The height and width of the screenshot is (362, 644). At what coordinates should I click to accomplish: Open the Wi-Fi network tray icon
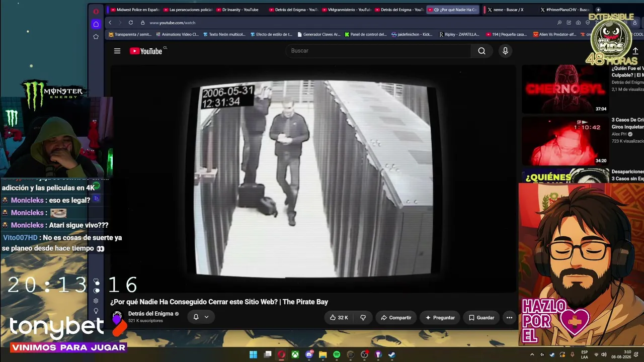[596, 354]
